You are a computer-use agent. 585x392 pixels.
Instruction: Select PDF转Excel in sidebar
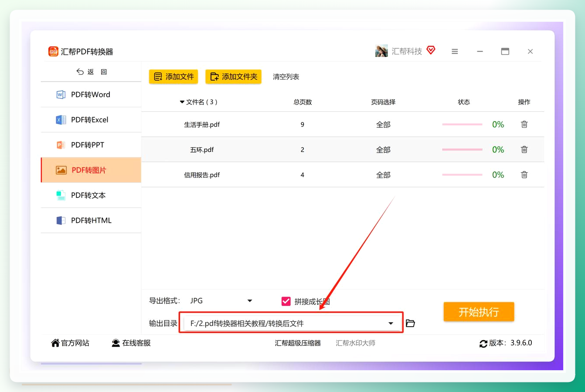click(91, 120)
